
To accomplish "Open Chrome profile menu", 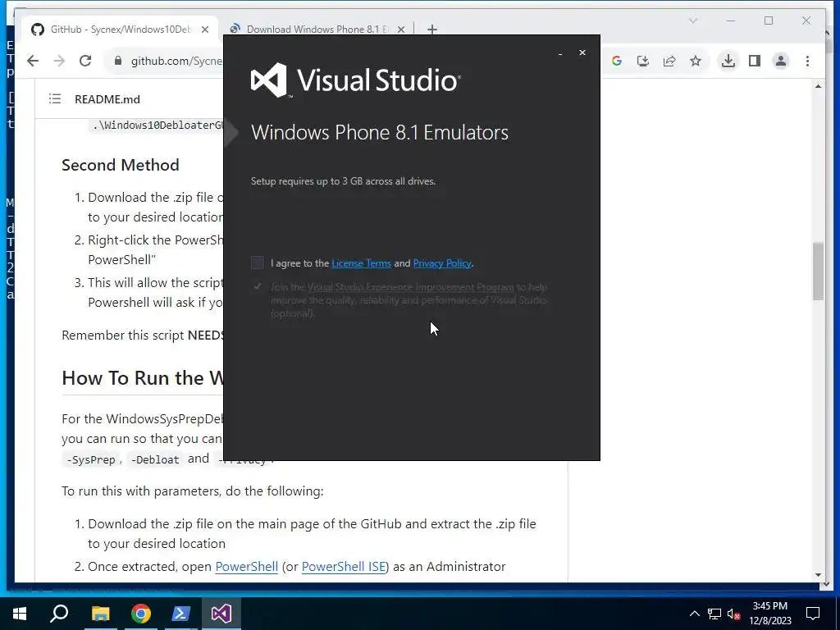I will 781,61.
